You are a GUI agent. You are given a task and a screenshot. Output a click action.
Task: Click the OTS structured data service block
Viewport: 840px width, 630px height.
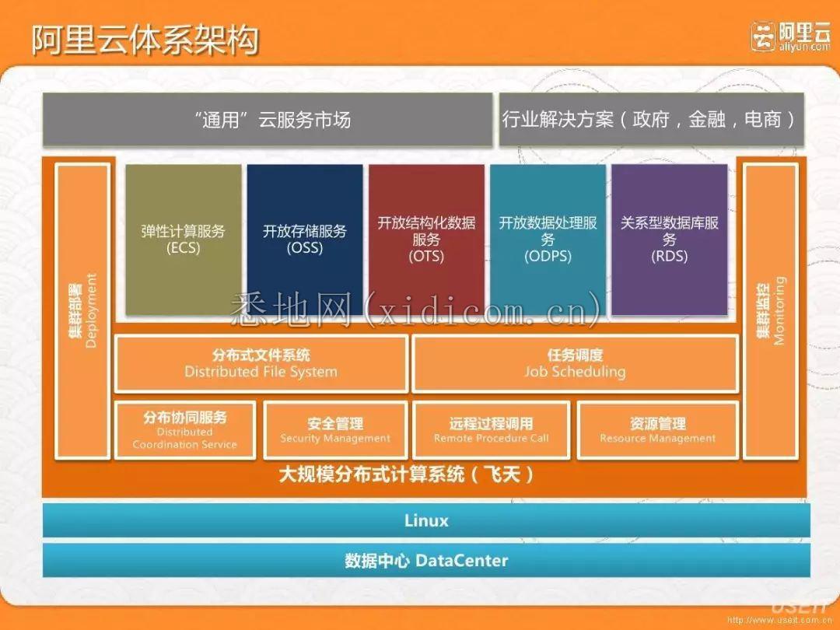click(426, 240)
